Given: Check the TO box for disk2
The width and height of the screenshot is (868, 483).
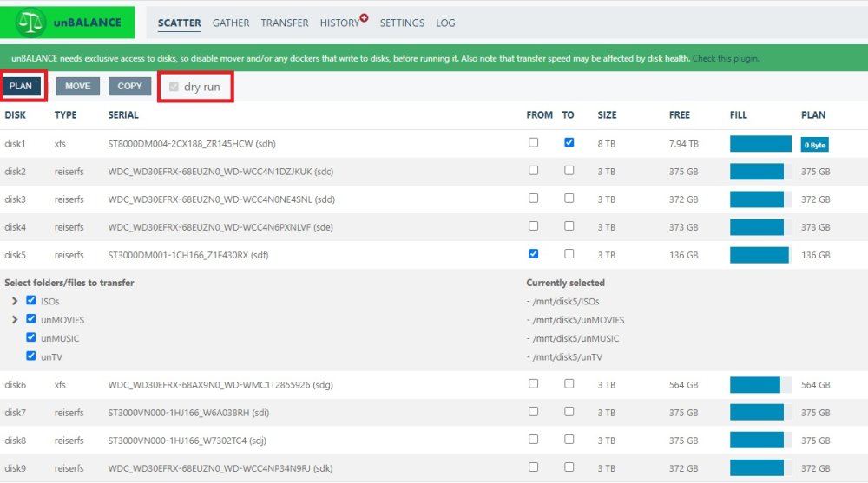Looking at the screenshot, I should pyautogui.click(x=569, y=171).
